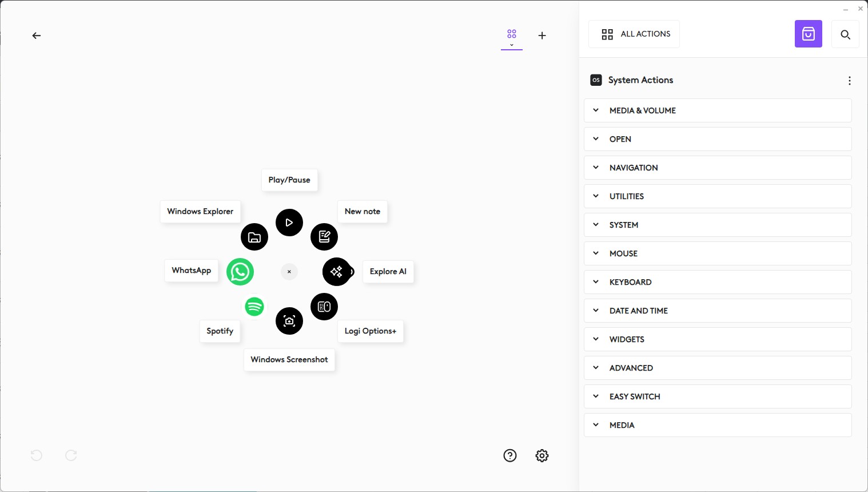Click the Spotify icon in the ring
This screenshot has height=492, width=868.
[x=254, y=307]
